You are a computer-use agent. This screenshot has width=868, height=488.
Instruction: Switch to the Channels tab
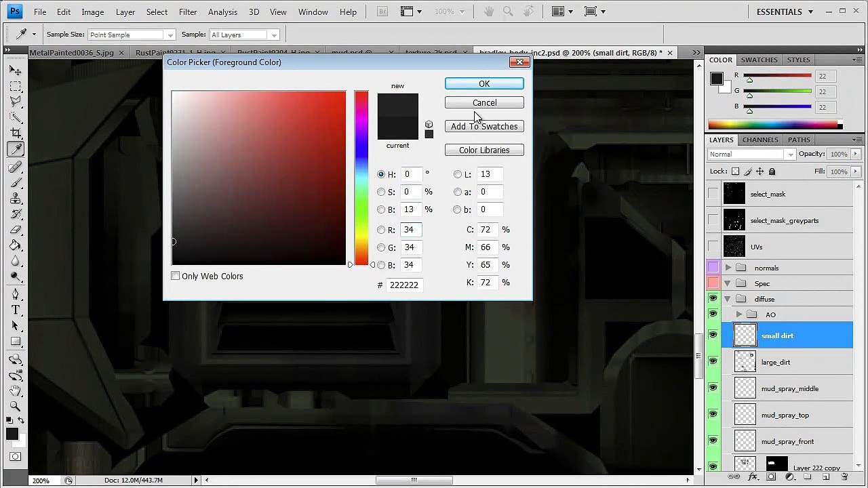760,140
